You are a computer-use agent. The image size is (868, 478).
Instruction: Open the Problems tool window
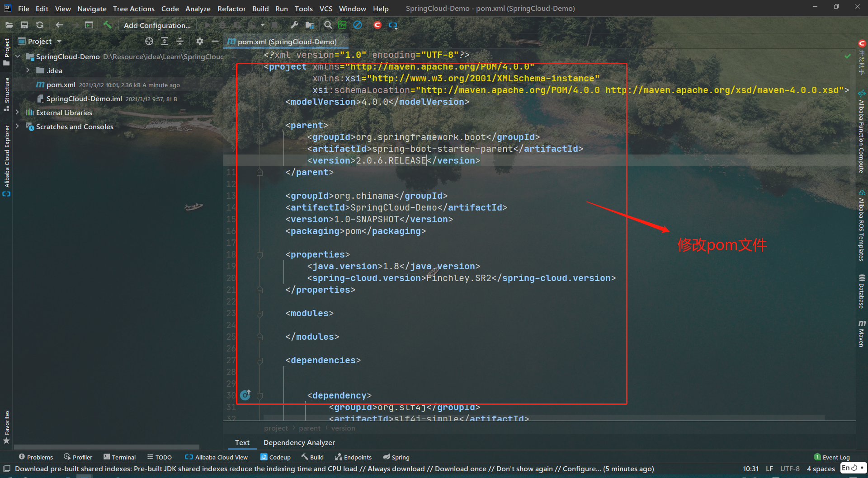coord(36,457)
